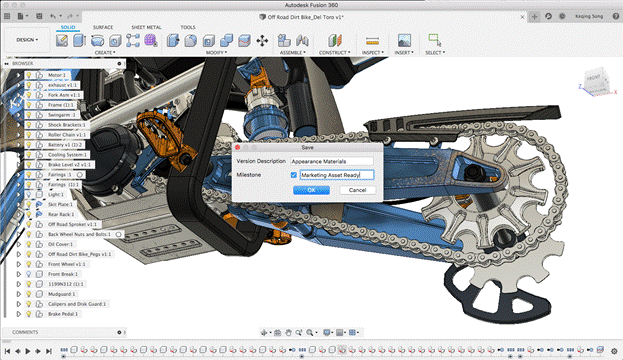The height and width of the screenshot is (360, 623).
Task: Select the New Component assemble tool
Action: 284,41
